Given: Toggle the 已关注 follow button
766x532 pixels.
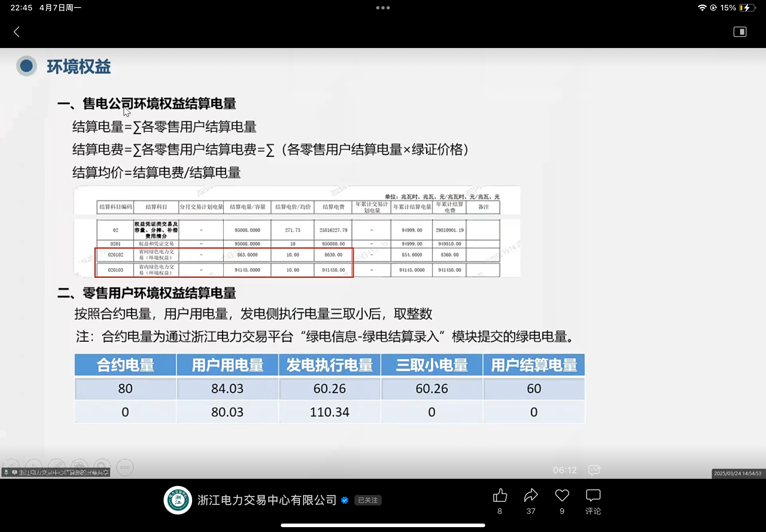Looking at the screenshot, I should pyautogui.click(x=368, y=500).
